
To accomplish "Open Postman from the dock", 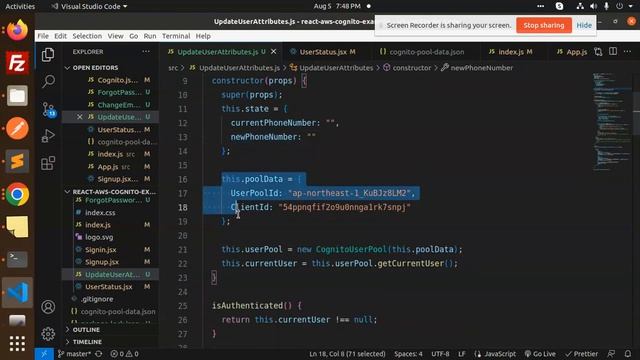I will [17, 129].
